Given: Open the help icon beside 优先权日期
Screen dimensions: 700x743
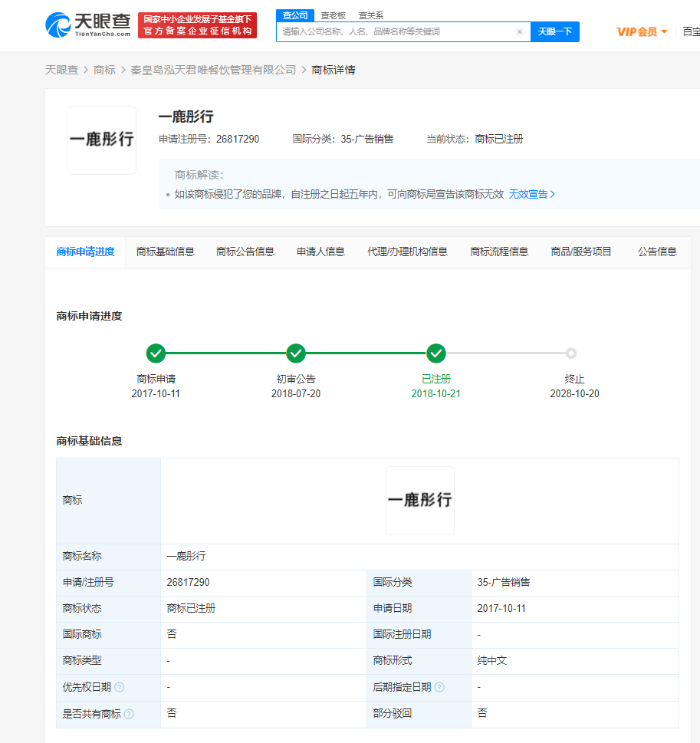Looking at the screenshot, I should 120,687.
